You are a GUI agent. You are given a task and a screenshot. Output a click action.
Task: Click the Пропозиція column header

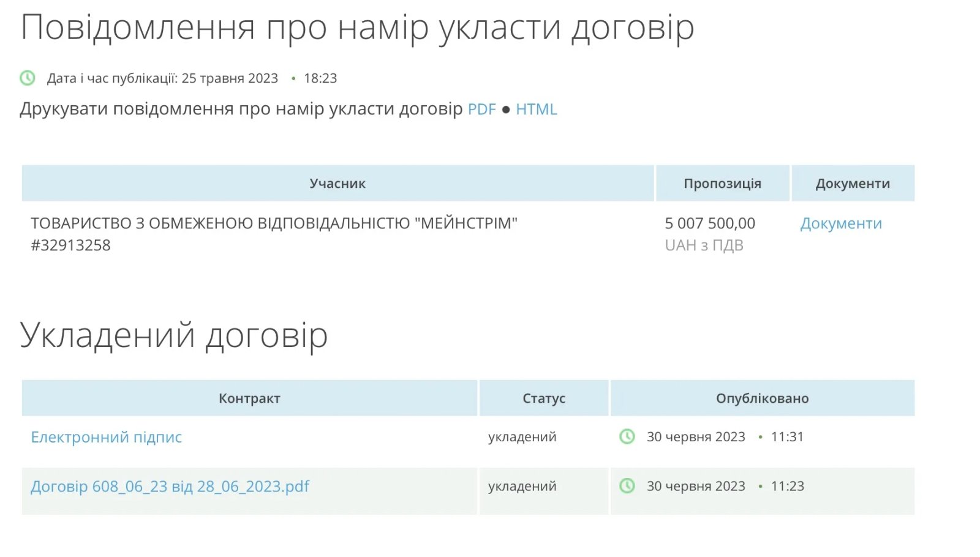pyautogui.click(x=722, y=182)
